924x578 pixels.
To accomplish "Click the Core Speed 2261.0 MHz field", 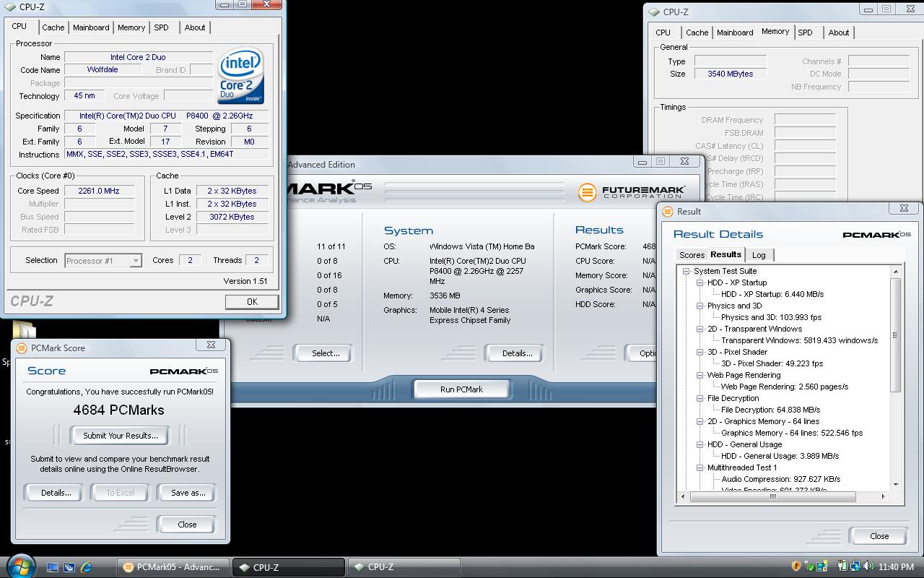I will pos(99,191).
